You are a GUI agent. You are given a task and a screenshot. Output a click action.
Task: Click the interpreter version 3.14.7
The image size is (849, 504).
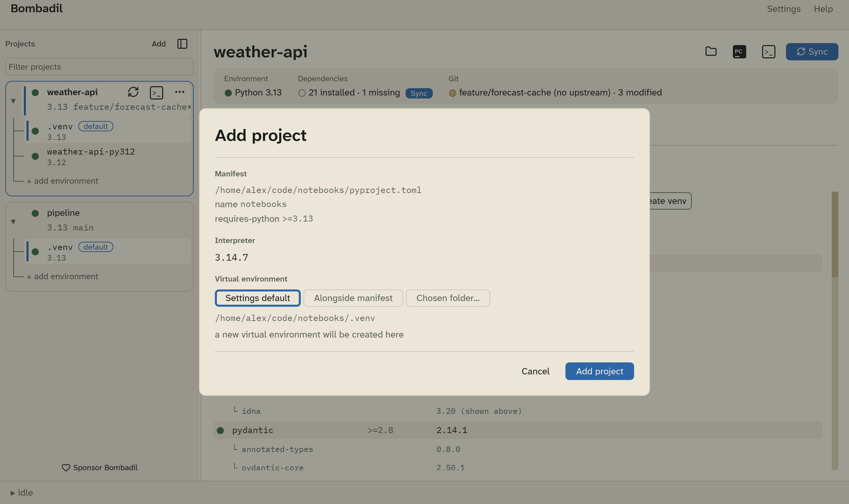click(231, 258)
